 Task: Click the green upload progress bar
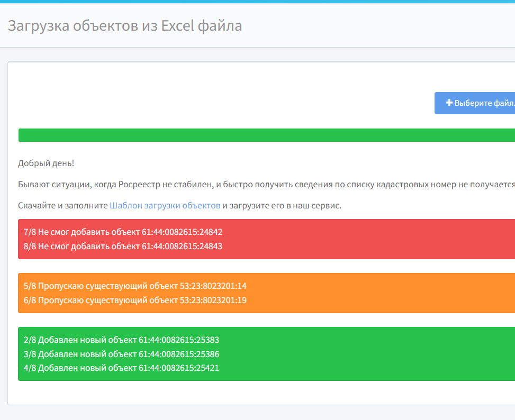pos(267,135)
